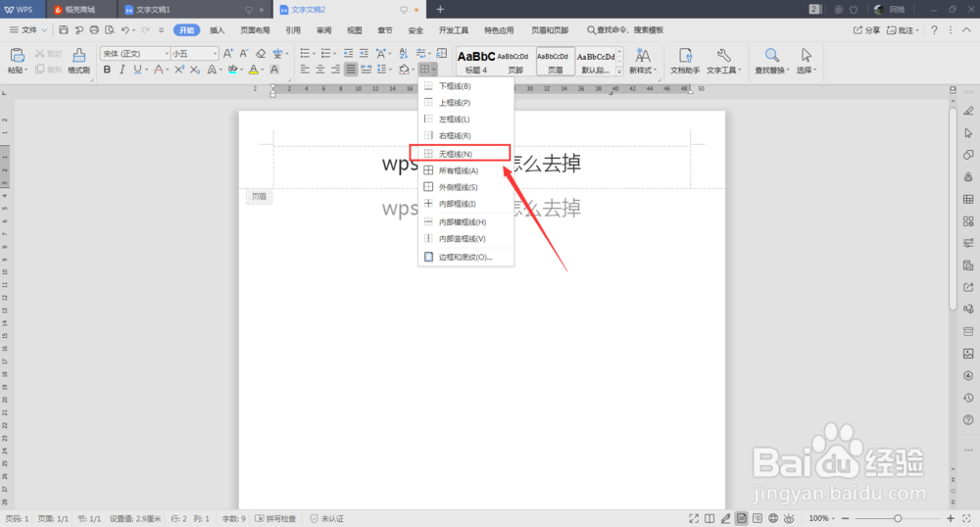Screen dimensions: 980x527
Task: Click the font color swatch
Action: coord(253,70)
